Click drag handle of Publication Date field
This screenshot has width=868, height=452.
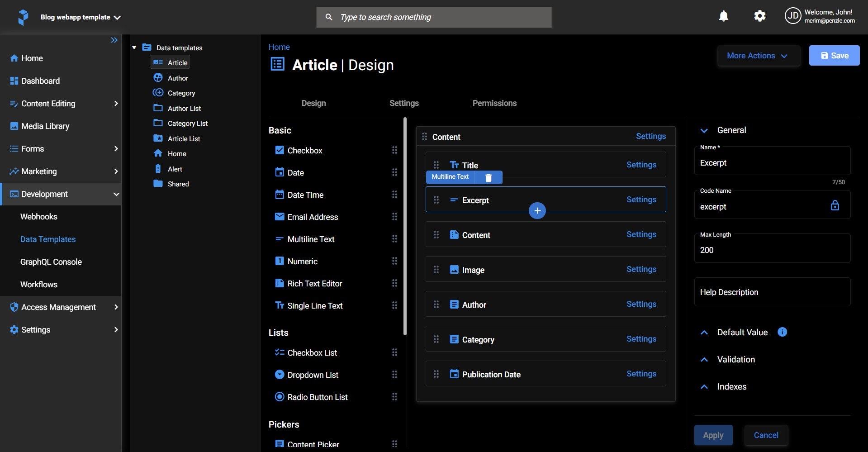click(x=436, y=374)
